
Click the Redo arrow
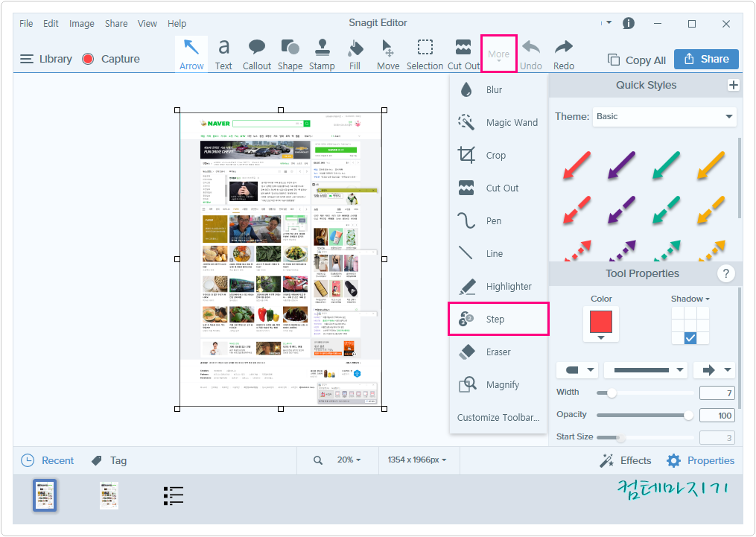tap(564, 54)
